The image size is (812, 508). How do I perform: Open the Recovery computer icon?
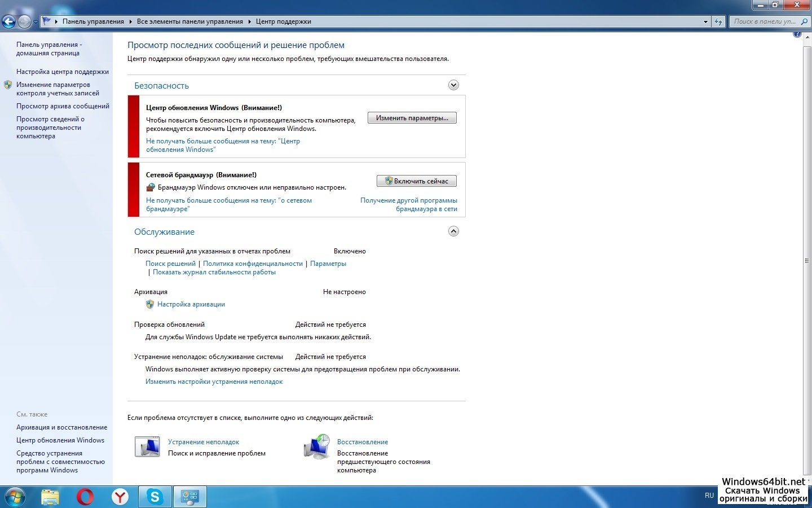coord(317,447)
